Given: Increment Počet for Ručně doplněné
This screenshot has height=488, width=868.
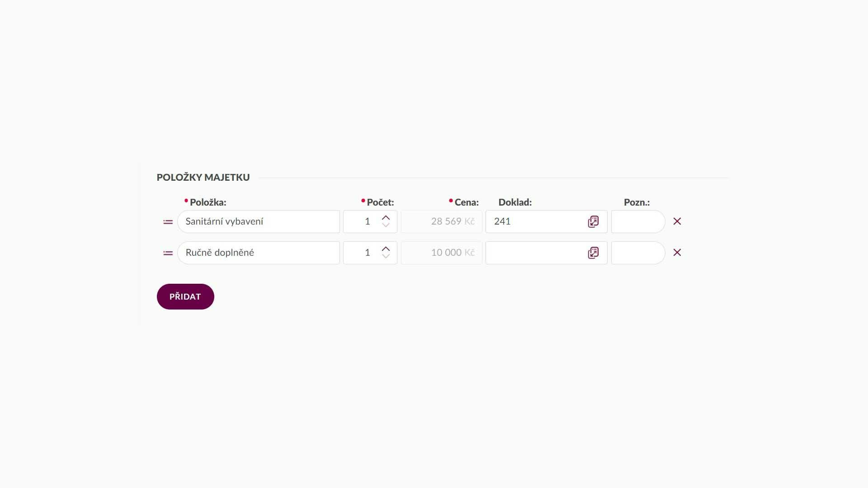Looking at the screenshot, I should 386,249.
